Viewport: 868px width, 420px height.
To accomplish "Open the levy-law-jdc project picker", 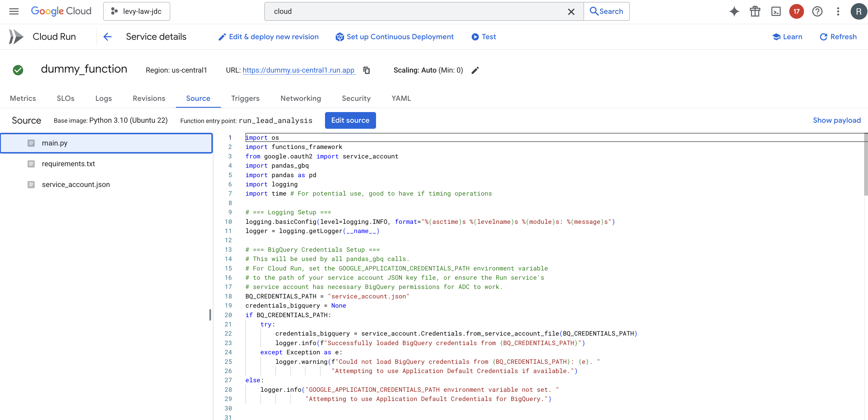I will pyautogui.click(x=136, y=12).
